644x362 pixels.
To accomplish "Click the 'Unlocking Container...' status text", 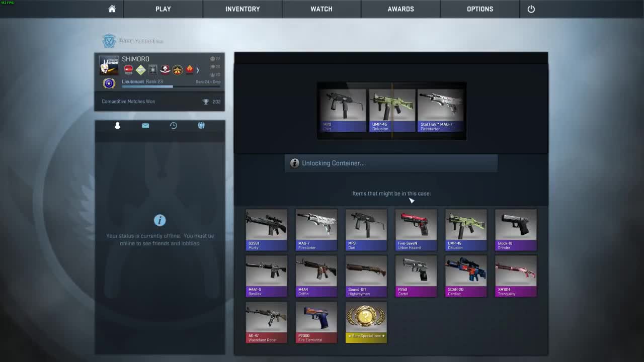I will click(333, 163).
